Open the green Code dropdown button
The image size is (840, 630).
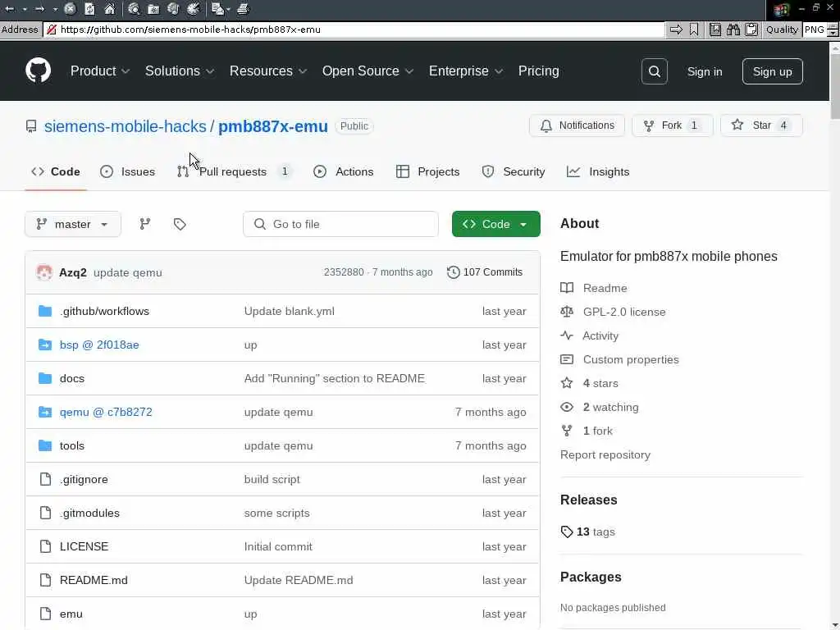click(x=496, y=224)
